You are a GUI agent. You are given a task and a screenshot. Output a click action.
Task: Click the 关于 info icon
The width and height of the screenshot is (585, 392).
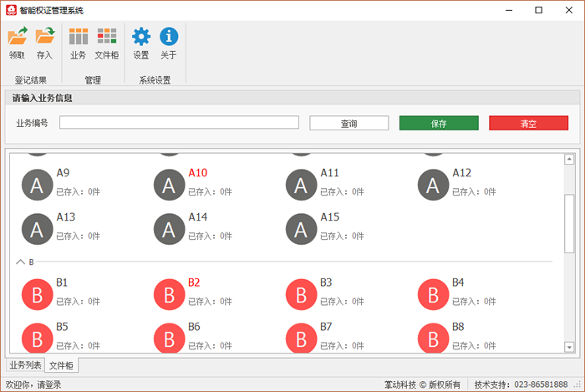coord(169,38)
